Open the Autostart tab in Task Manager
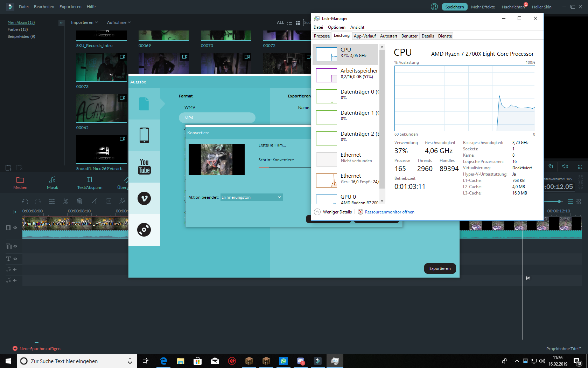This screenshot has height=368, width=588. coord(388,36)
